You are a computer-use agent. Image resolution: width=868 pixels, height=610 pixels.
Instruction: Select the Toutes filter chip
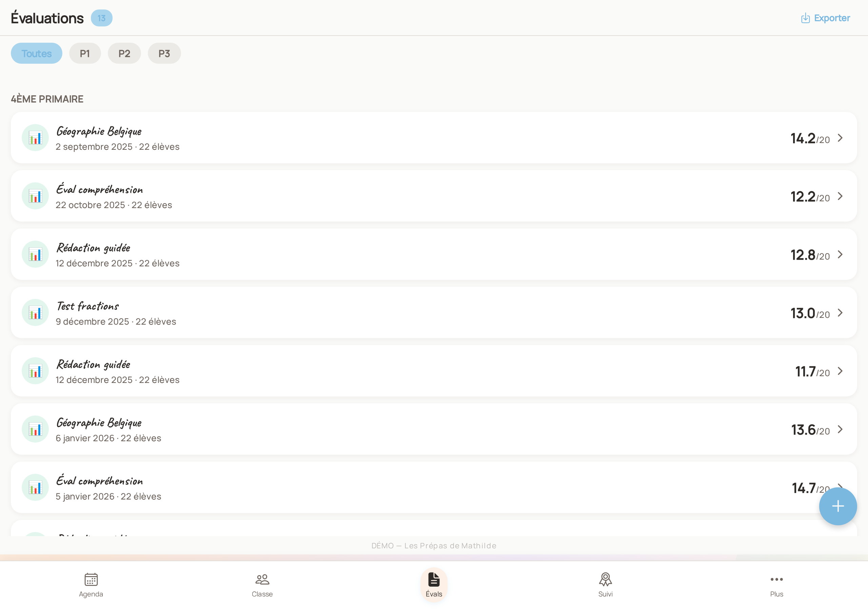(37, 53)
